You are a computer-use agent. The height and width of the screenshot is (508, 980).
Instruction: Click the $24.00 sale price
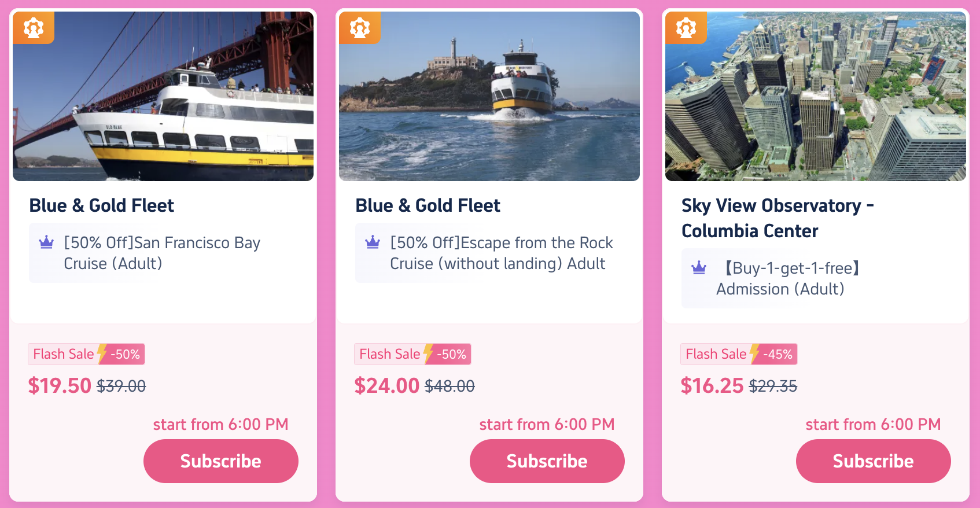386,385
